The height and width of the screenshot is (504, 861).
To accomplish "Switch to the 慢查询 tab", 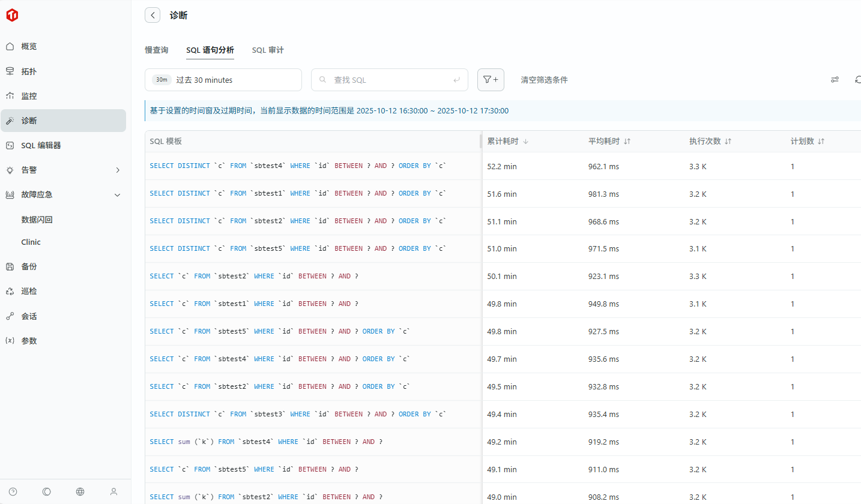I will point(156,50).
